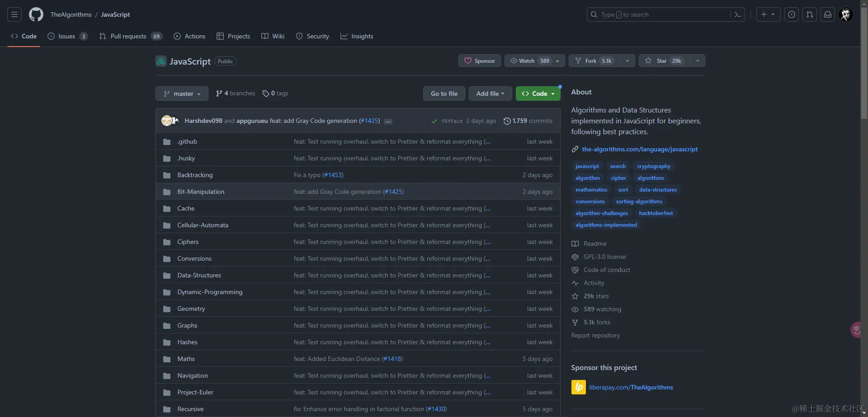Open the Bit-Manipulation folder

(x=201, y=192)
